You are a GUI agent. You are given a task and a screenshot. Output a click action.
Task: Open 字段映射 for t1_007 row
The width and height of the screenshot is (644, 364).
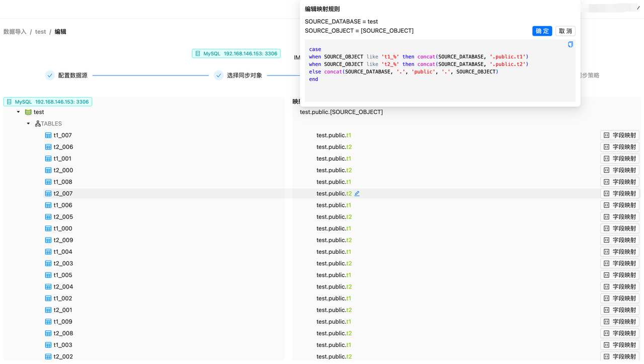620,135
